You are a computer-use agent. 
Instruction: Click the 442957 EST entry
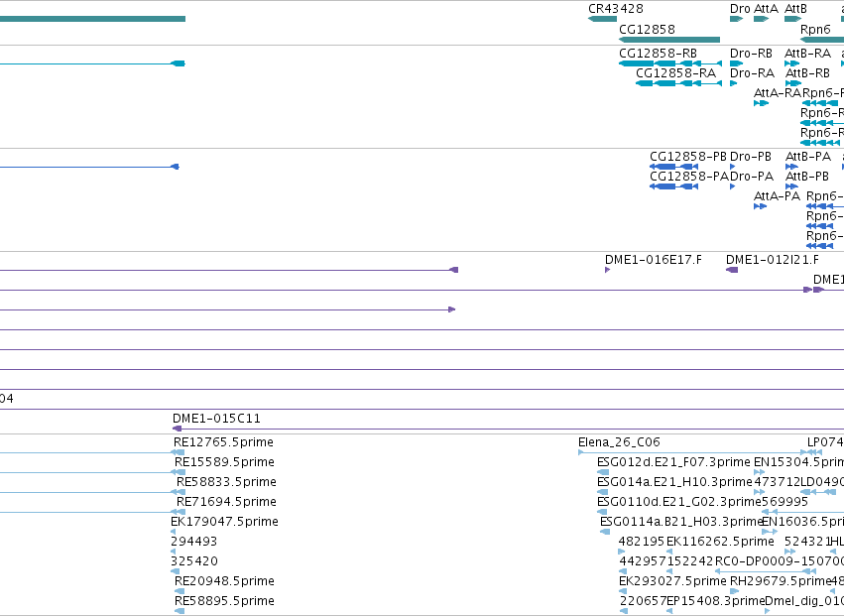[x=623, y=571]
